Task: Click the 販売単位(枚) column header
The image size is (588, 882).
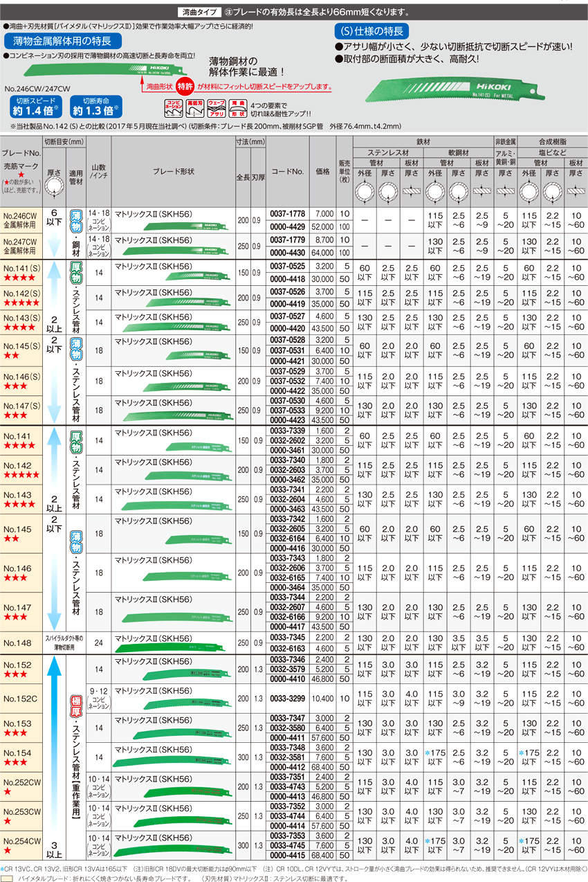Action: click(344, 172)
